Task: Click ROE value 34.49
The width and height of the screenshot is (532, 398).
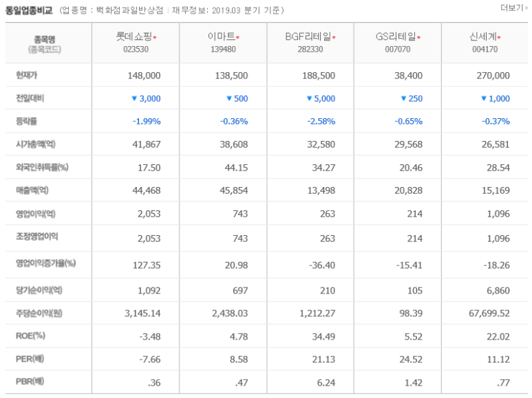Action: coord(323,337)
